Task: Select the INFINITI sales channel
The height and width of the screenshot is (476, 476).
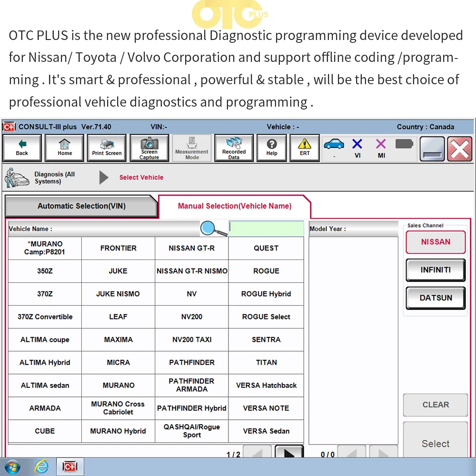Action: [436, 270]
